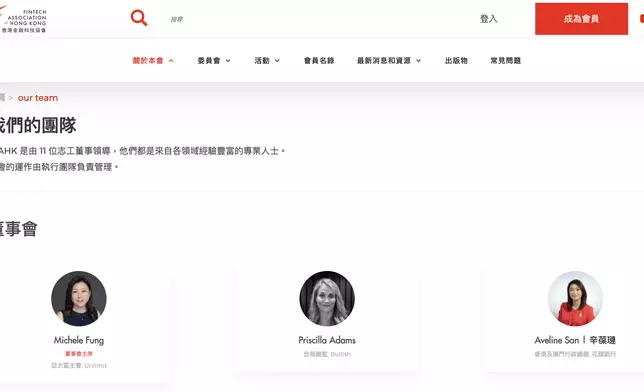Expand the 委員會 dropdown chevron

coord(228,61)
